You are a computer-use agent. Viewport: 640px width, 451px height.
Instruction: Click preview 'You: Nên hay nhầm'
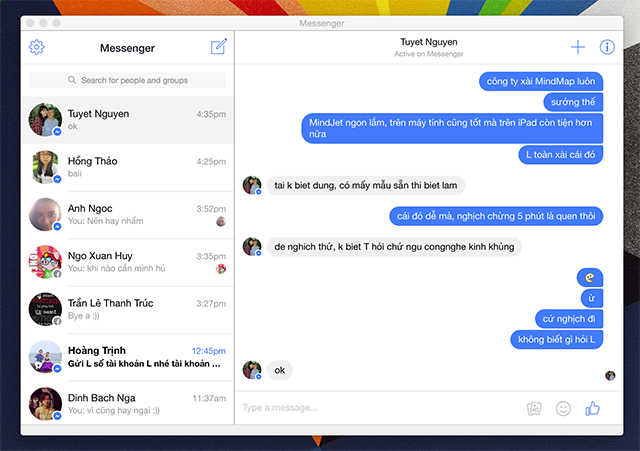[105, 221]
